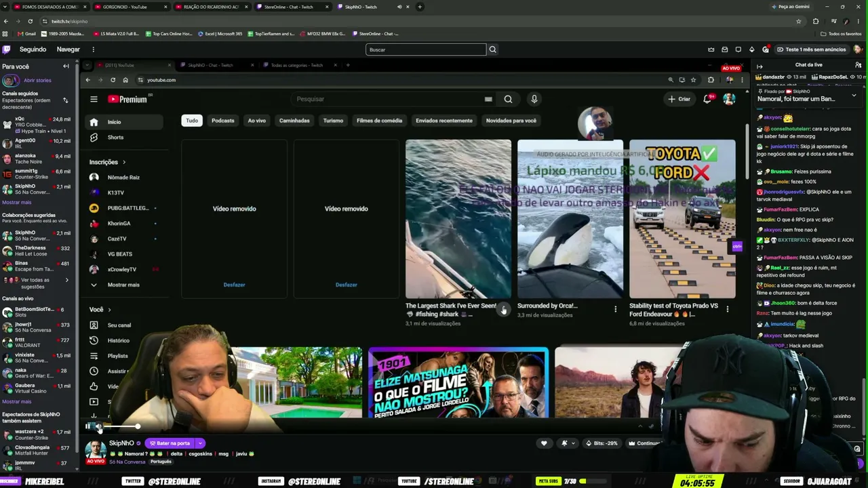Click the Bater na porta button
The width and height of the screenshot is (868, 488).
pyautogui.click(x=170, y=443)
